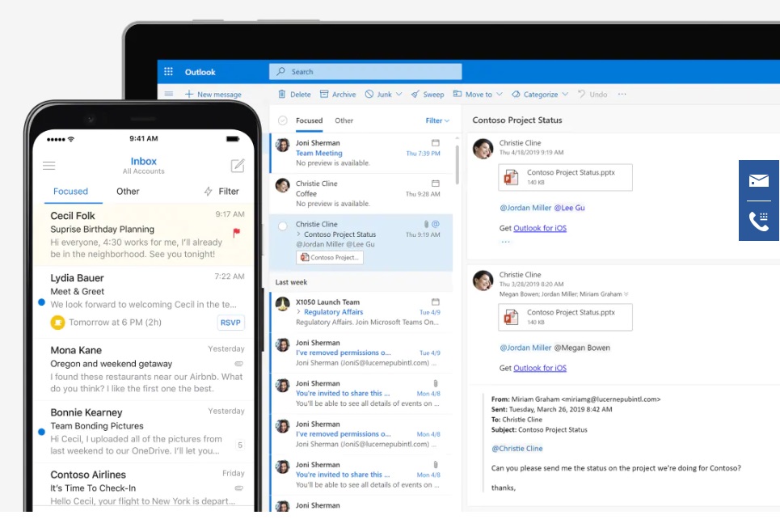Switch to the Other tab on tablet
This screenshot has width=780, height=532.
point(344,120)
